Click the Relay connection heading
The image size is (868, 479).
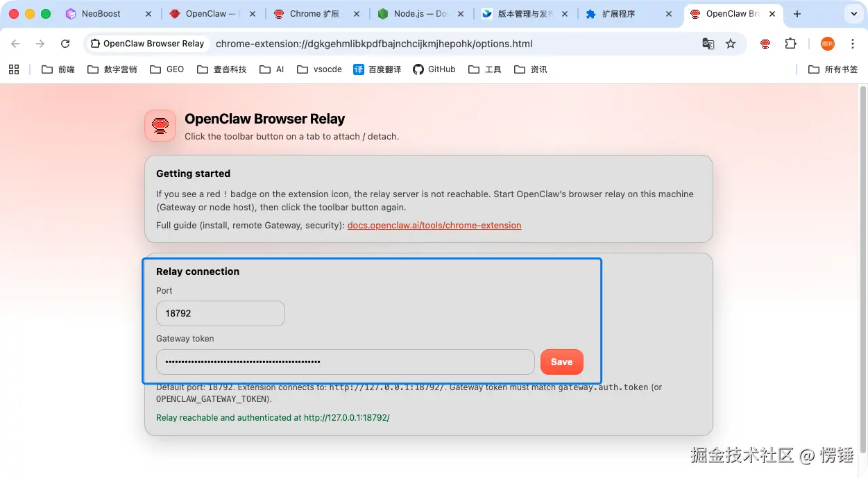pyautogui.click(x=198, y=271)
